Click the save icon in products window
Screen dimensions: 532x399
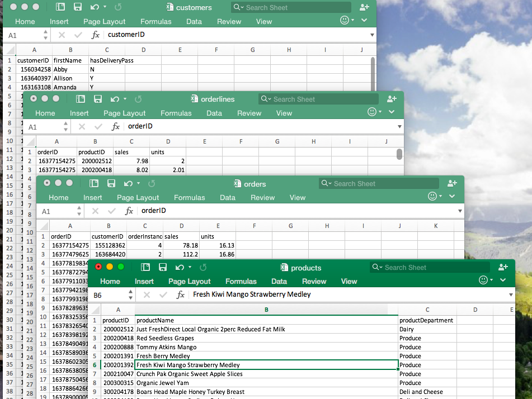tap(163, 268)
